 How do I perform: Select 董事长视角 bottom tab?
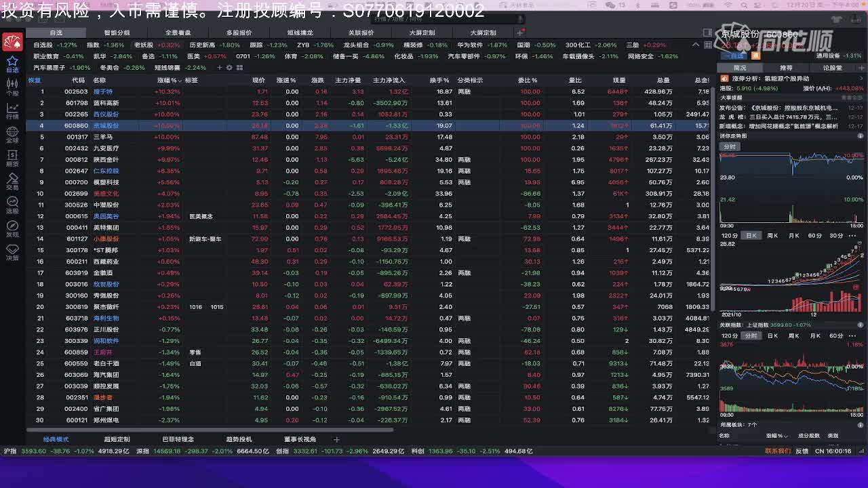pyautogui.click(x=300, y=439)
